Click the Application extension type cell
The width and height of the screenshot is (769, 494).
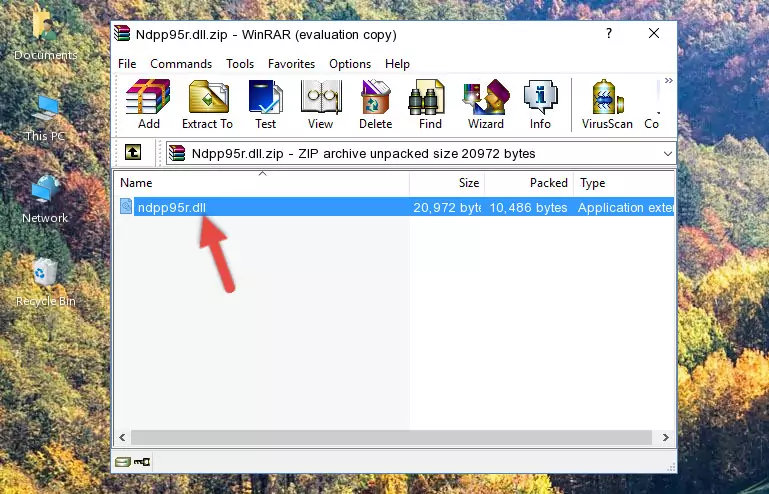[x=625, y=208]
